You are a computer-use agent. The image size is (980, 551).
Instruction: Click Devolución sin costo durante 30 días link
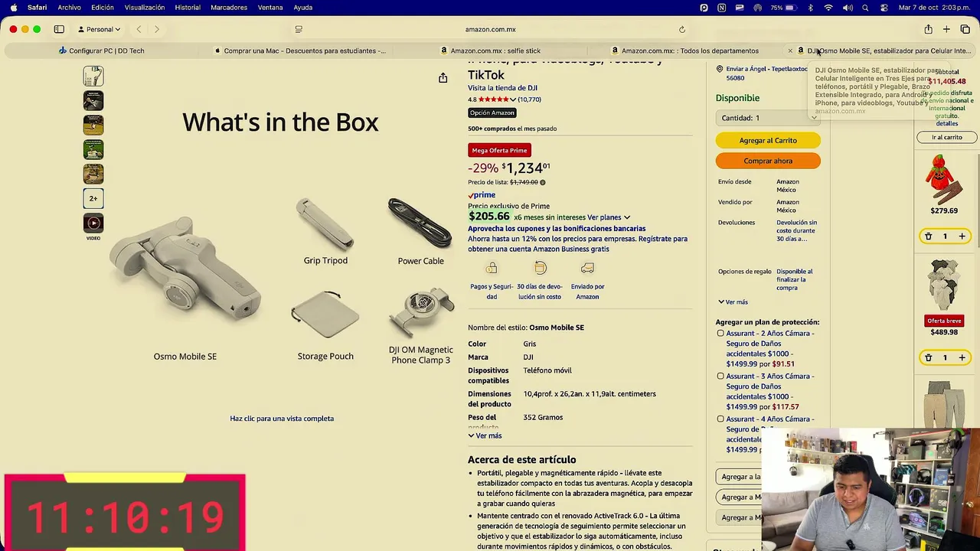pyautogui.click(x=796, y=230)
